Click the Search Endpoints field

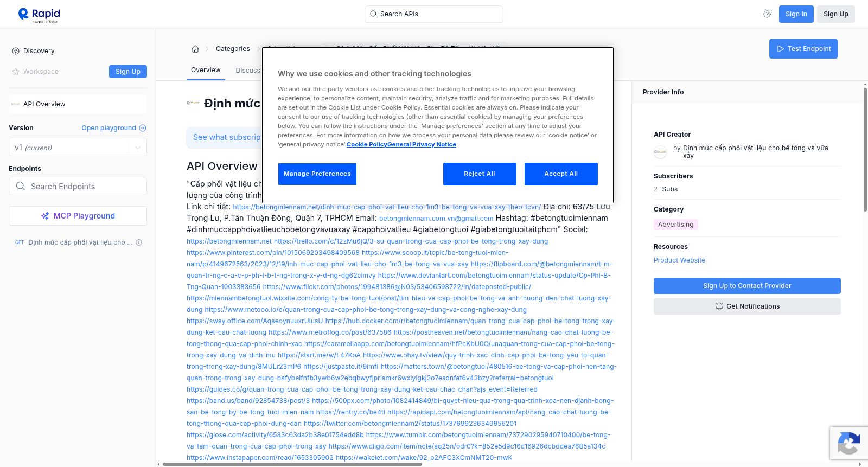78,186
